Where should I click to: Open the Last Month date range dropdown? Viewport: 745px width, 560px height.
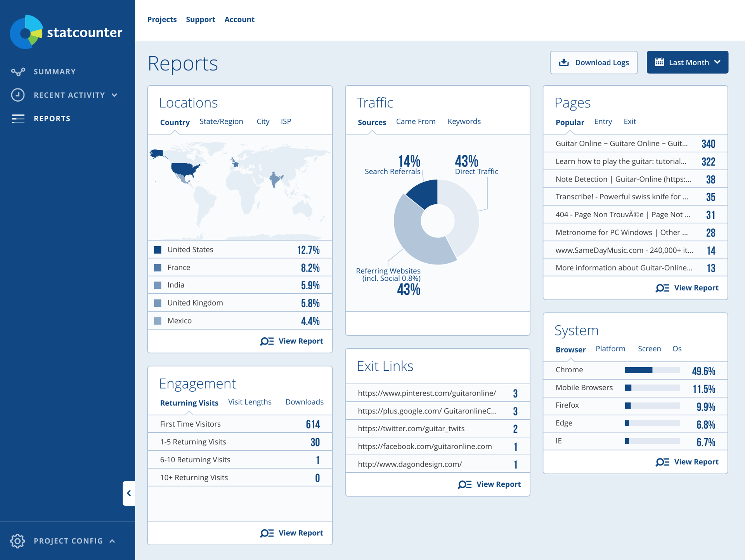pyautogui.click(x=687, y=62)
